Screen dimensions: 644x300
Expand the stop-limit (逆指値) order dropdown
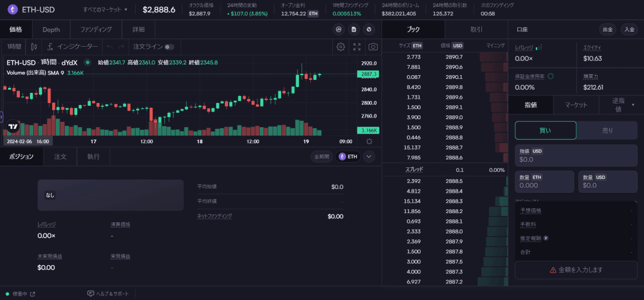(x=621, y=105)
